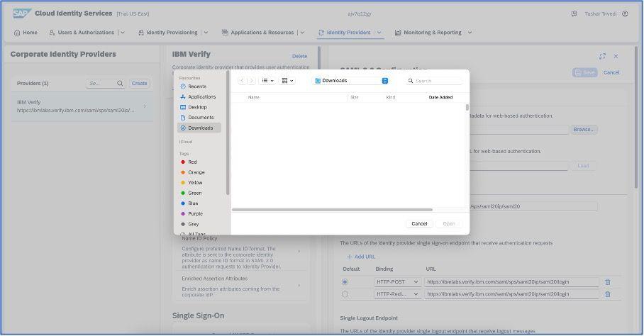
Task: Close the SAML configuration panel with X icon
Action: 616,56
